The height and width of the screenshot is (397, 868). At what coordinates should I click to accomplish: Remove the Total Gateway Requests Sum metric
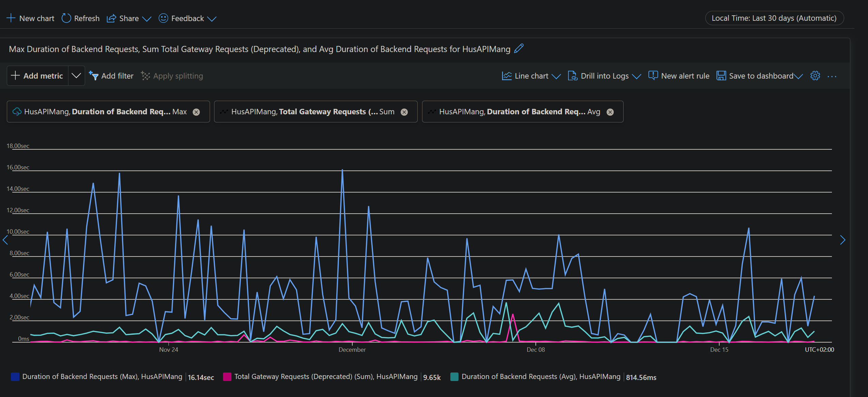click(x=404, y=112)
